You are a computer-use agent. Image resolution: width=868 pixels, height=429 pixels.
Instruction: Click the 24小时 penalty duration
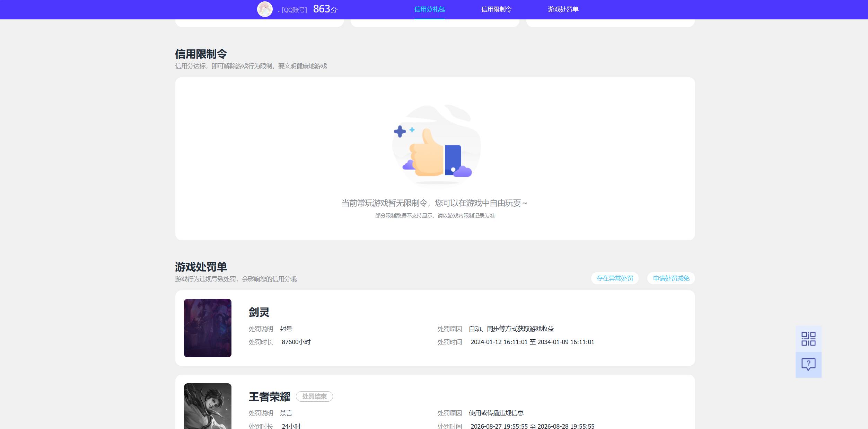tap(291, 426)
